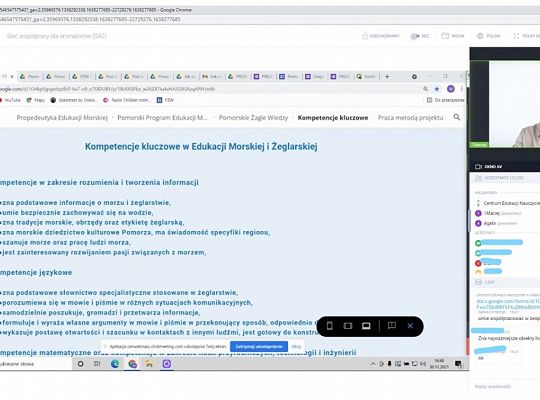This screenshot has width=540, height=400.
Task: Show hidden tray icons chevron
Action: [x=373, y=364]
